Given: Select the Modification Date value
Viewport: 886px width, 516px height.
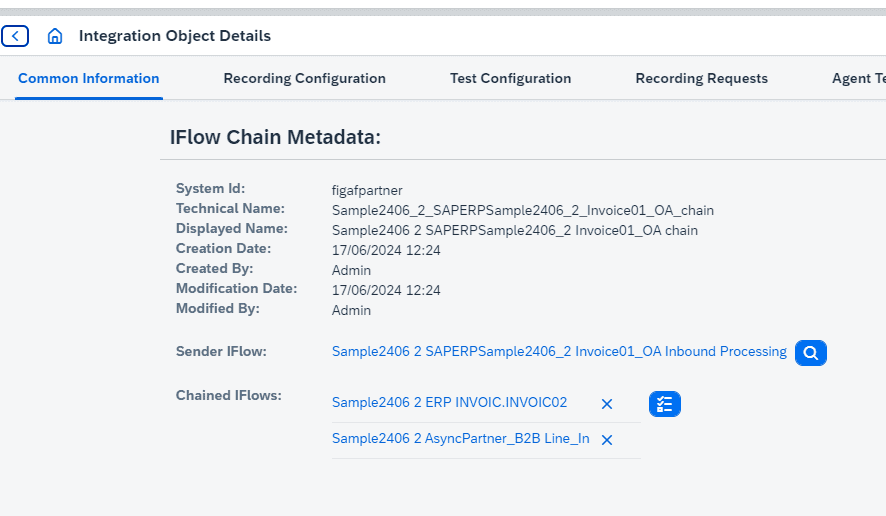Looking at the screenshot, I should click(x=386, y=290).
